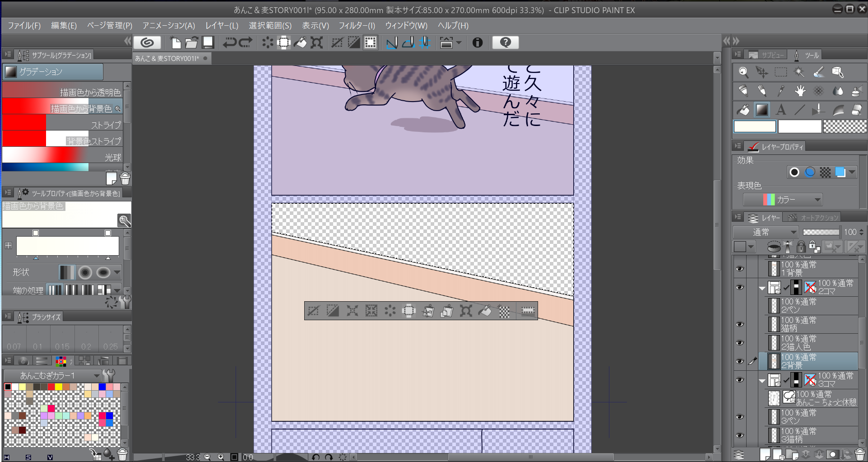Switch to the サブビュー tab

tap(766, 55)
